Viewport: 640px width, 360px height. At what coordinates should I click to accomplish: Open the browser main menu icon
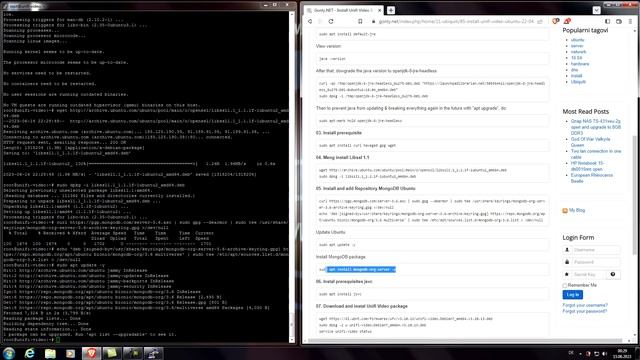tap(630, 21)
